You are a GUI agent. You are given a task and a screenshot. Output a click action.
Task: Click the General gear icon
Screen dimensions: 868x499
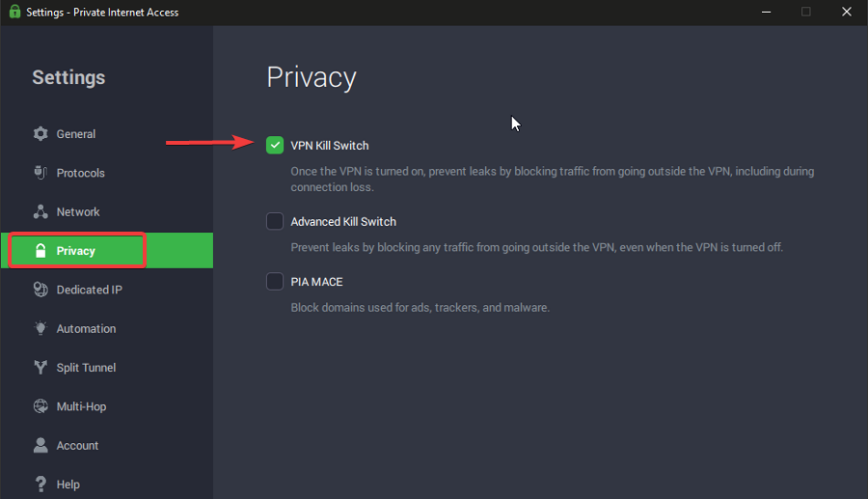[x=41, y=134]
